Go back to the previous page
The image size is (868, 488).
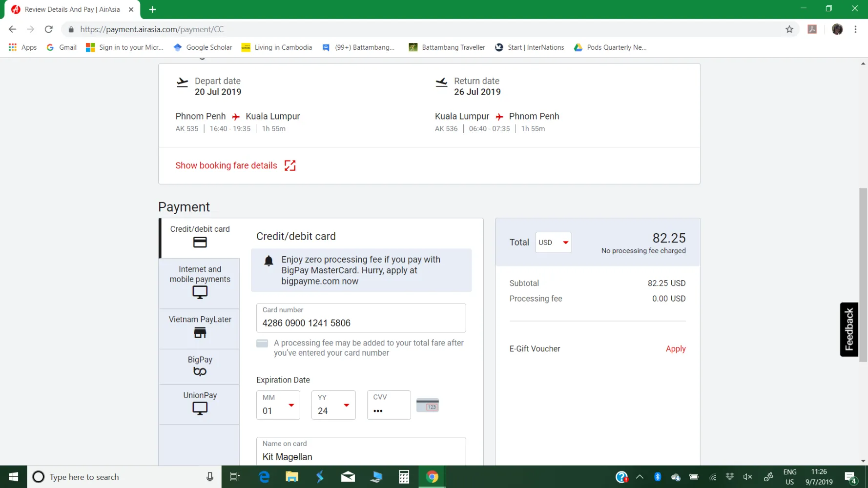(12, 29)
